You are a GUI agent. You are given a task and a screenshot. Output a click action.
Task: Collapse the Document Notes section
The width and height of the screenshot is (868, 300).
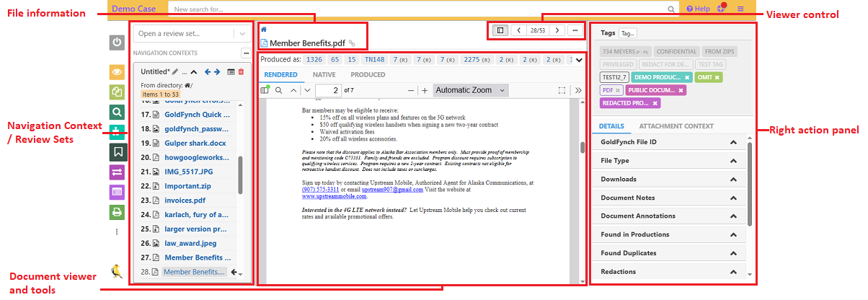coord(733,198)
